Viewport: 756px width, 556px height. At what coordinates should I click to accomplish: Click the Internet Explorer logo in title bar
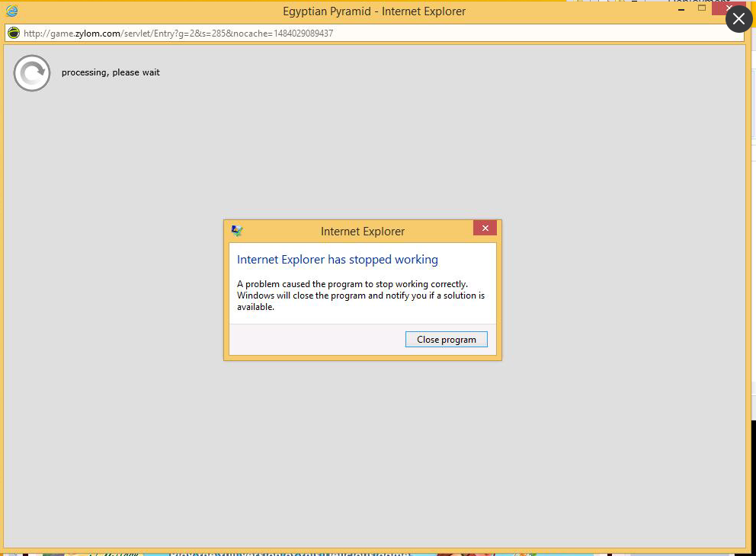tap(11, 11)
